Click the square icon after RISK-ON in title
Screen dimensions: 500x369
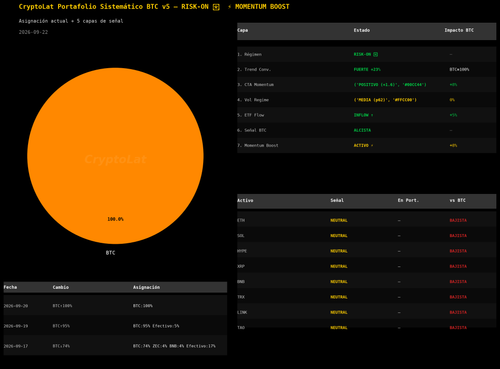pyautogui.click(x=216, y=7)
